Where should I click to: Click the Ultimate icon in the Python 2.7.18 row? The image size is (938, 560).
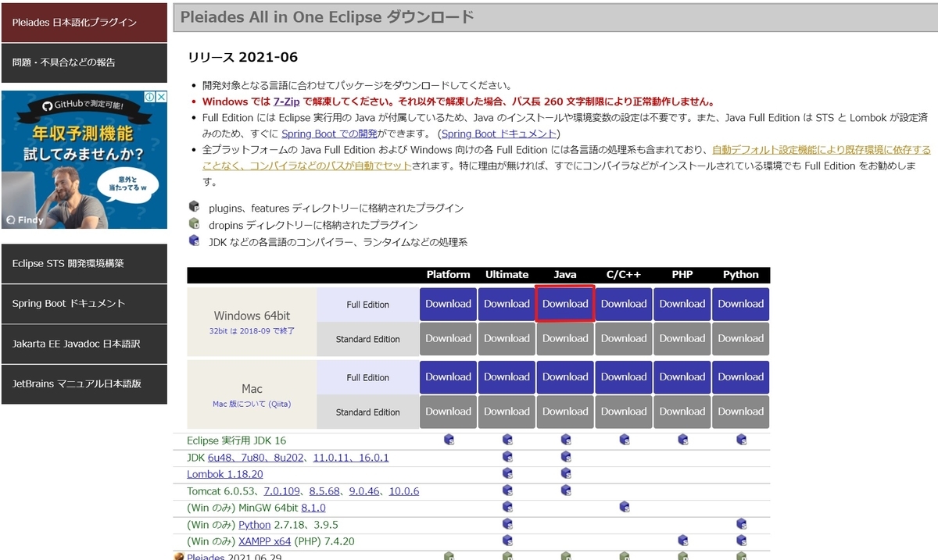click(x=507, y=524)
